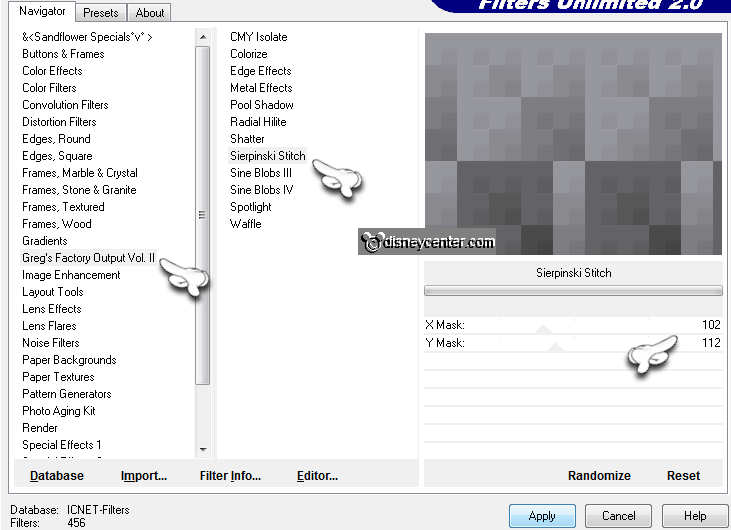Choose the Sierpinski Stitch filter
The height and width of the screenshot is (530, 731).
(268, 156)
